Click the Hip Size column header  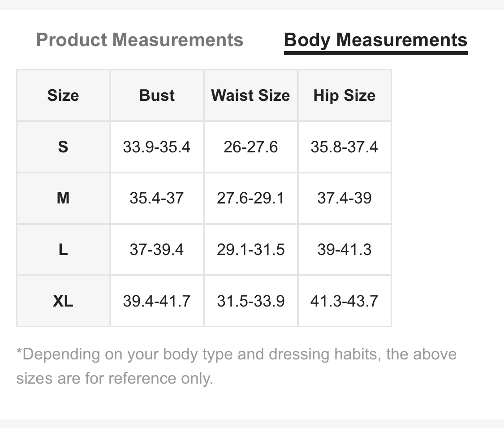click(344, 95)
